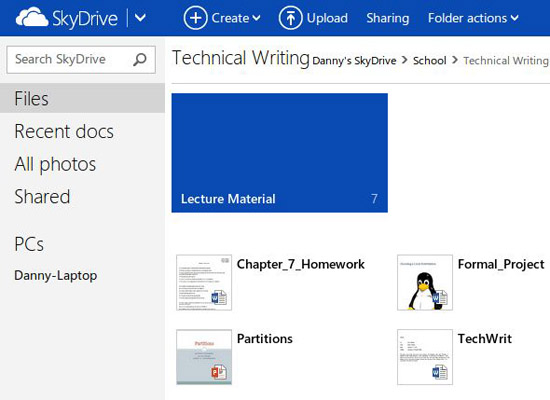Click the Partitions file name

[x=265, y=339]
